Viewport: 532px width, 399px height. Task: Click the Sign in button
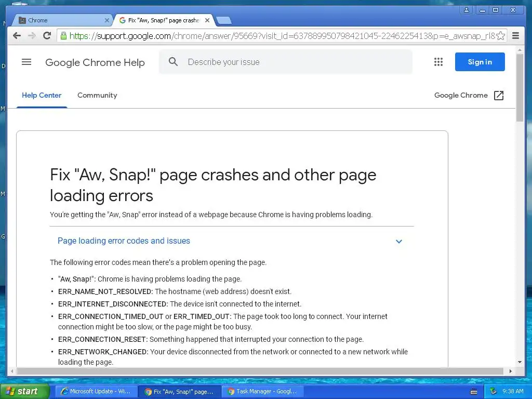point(480,62)
